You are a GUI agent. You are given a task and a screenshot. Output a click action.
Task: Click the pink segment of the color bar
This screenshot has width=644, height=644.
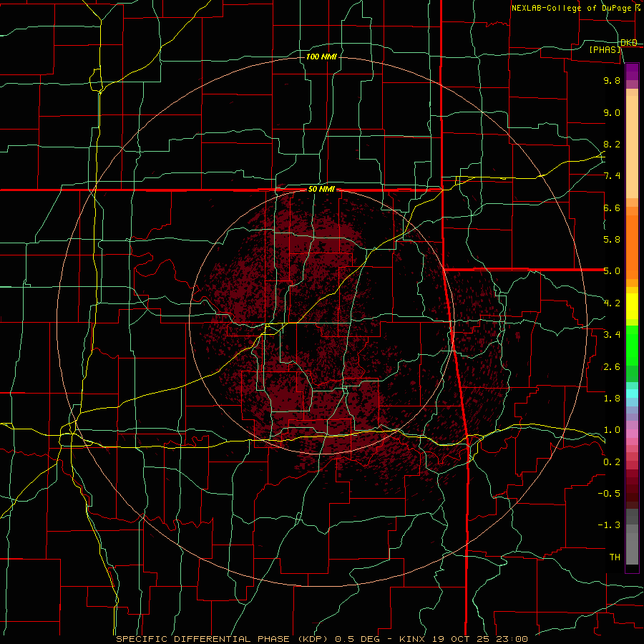click(632, 434)
